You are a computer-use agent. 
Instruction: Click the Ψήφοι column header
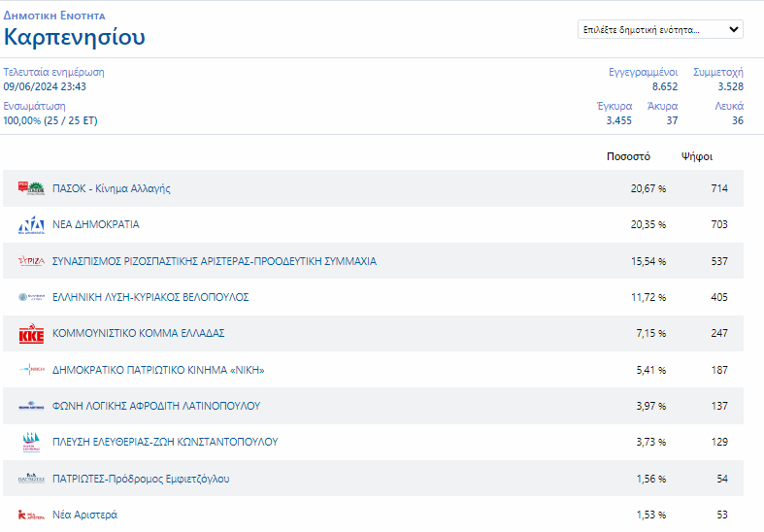pyautogui.click(x=697, y=157)
